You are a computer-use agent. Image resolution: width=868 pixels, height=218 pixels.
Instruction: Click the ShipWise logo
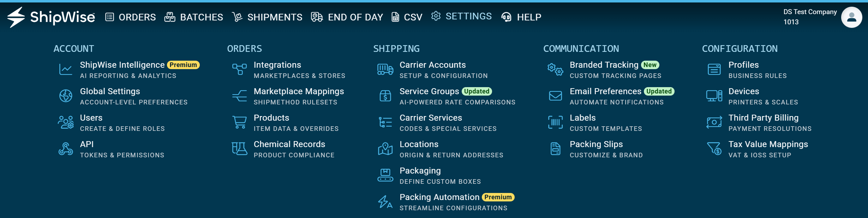pos(51,17)
